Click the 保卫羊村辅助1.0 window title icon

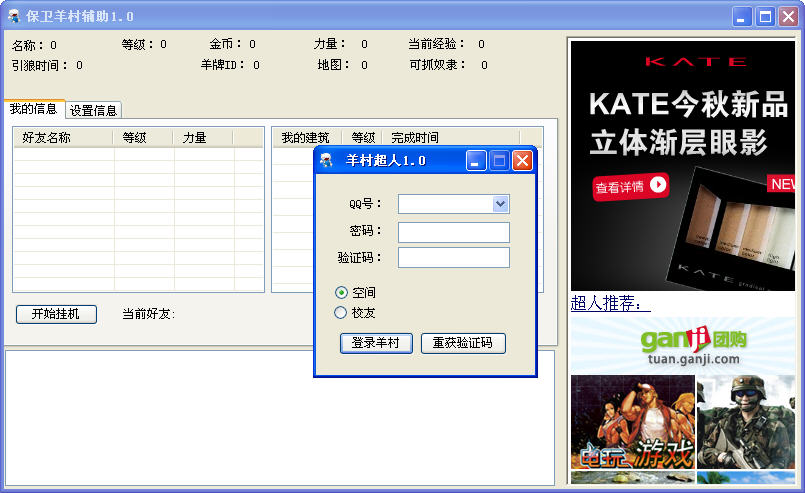tap(14, 16)
